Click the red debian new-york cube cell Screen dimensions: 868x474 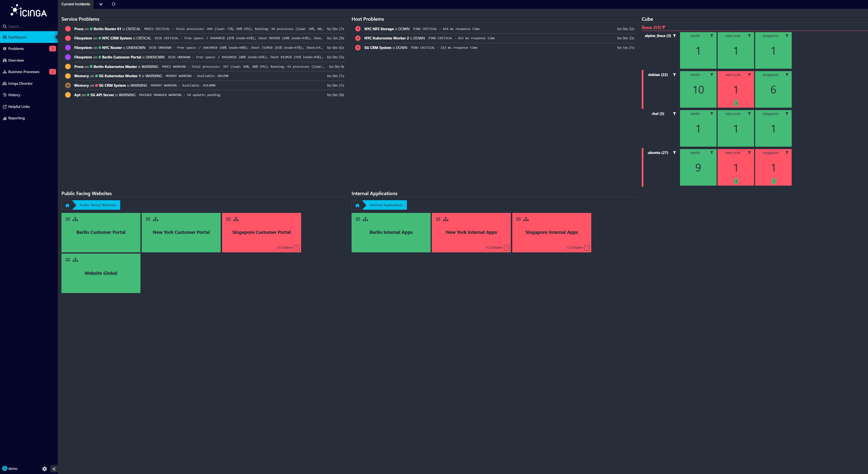click(x=736, y=90)
